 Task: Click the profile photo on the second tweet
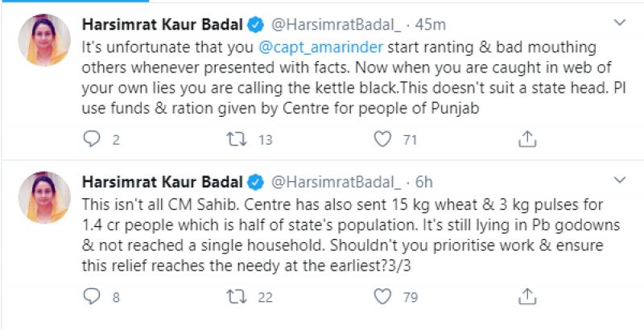[45, 198]
